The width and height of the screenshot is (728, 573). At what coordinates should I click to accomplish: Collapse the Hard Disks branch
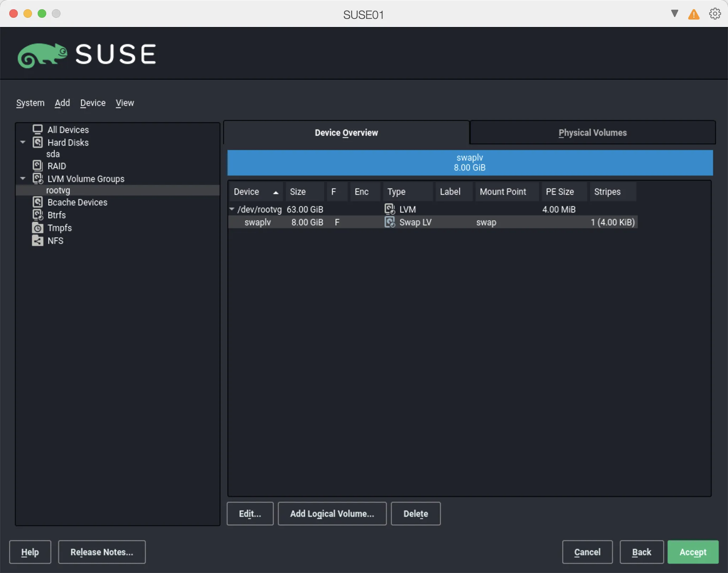tap(22, 142)
